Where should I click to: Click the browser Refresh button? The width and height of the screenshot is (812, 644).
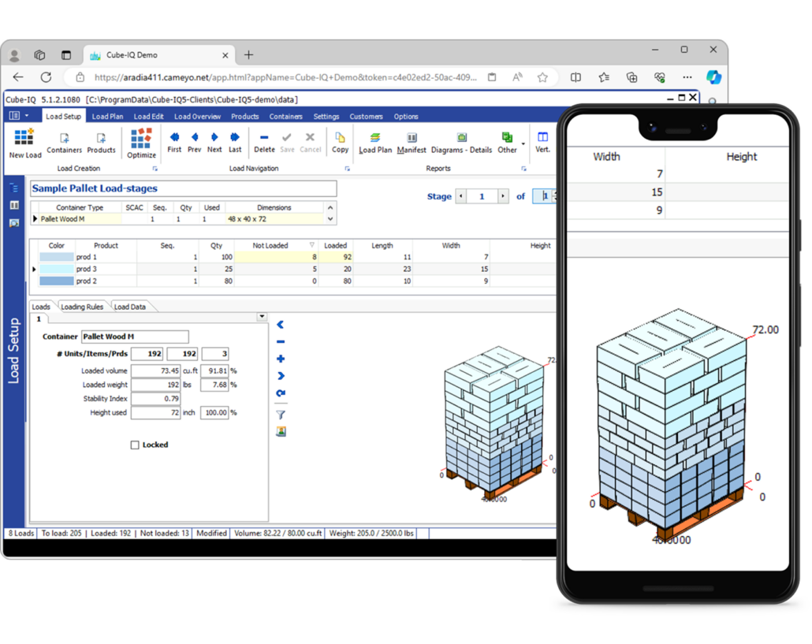pos(46,77)
